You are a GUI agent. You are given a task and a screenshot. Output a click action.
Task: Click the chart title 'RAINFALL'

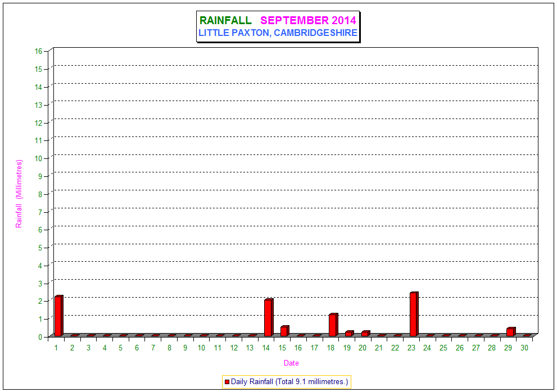pos(225,21)
